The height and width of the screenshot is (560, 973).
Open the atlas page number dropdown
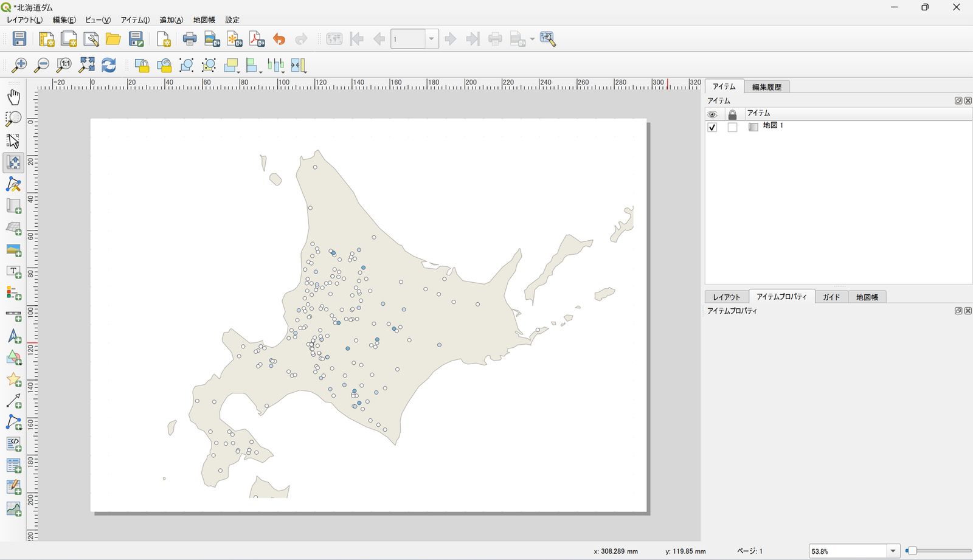point(431,39)
